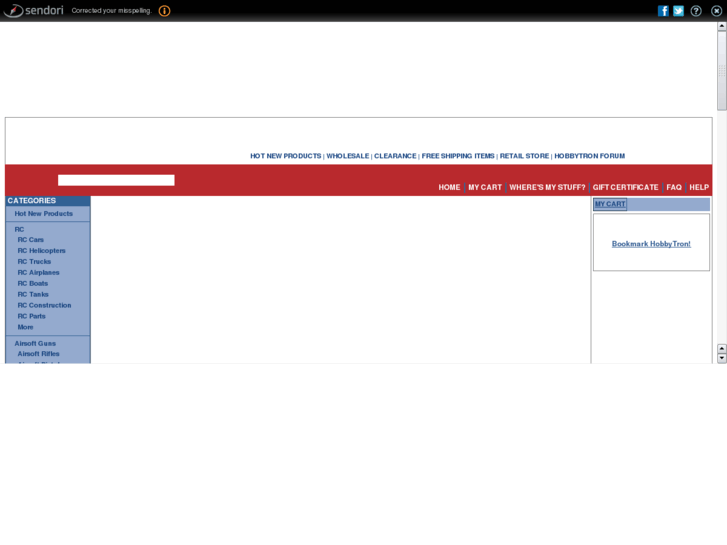The height and width of the screenshot is (545, 727).
Task: Select the RC category heading
Action: 19,229
